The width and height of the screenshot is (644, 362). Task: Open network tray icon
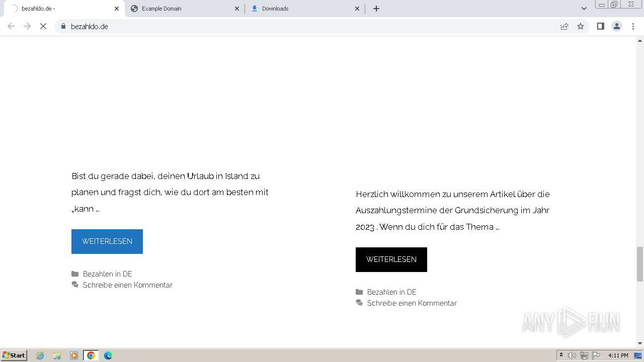pos(584,355)
